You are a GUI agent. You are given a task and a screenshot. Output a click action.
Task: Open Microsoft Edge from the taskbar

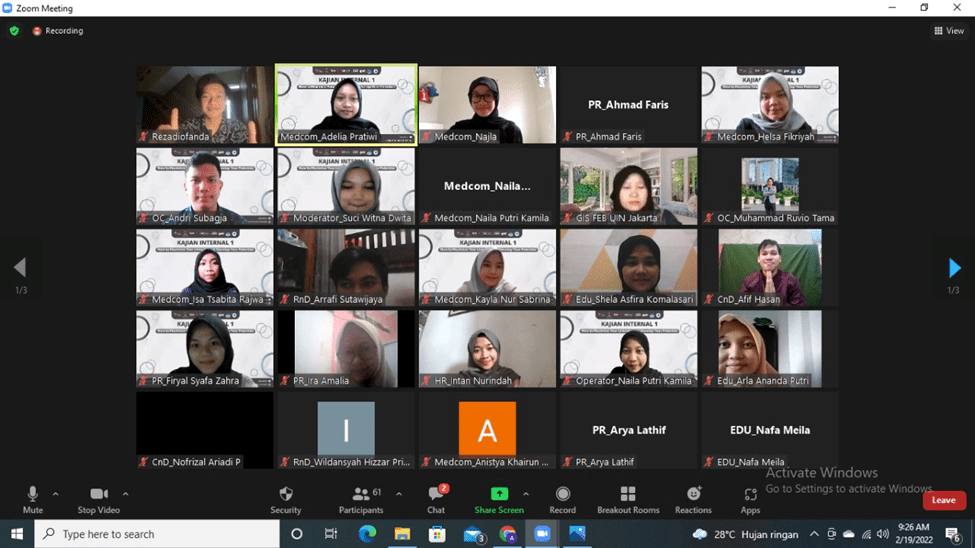click(x=367, y=534)
